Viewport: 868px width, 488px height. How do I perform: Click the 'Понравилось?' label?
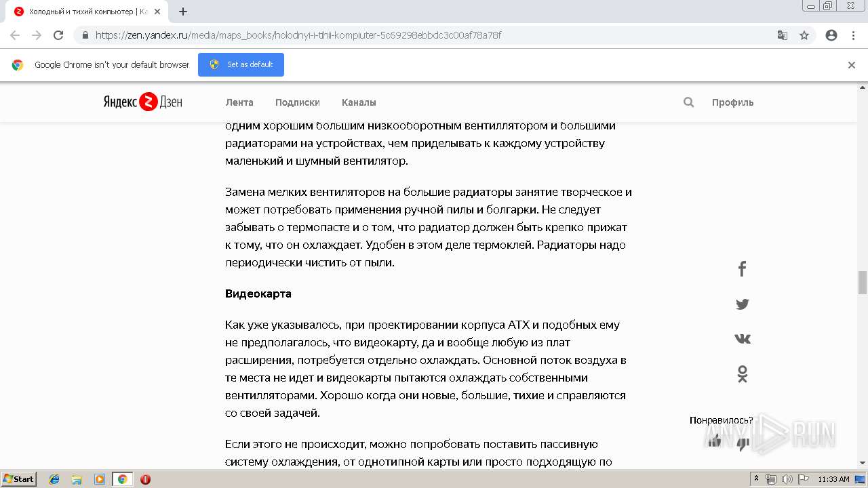click(x=721, y=420)
